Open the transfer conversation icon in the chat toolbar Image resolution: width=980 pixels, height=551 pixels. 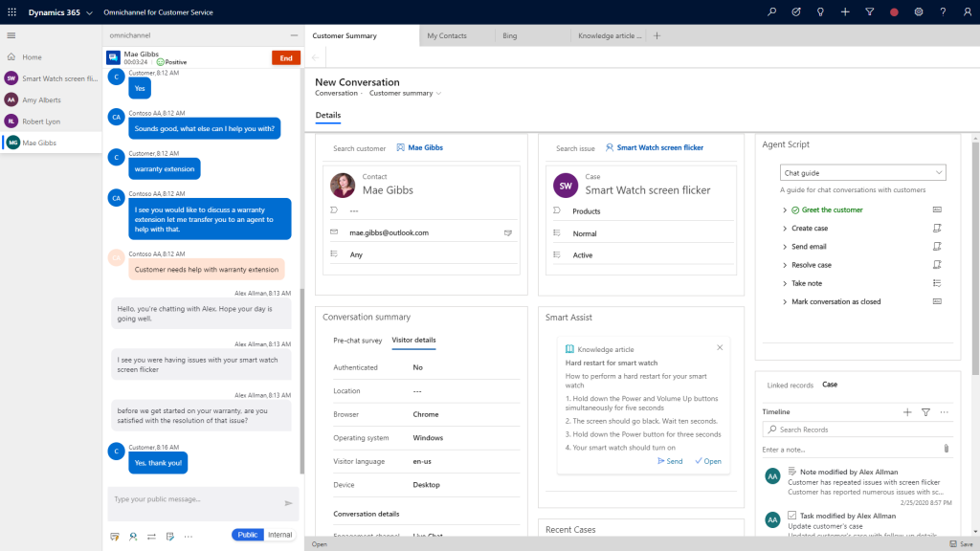(x=152, y=537)
